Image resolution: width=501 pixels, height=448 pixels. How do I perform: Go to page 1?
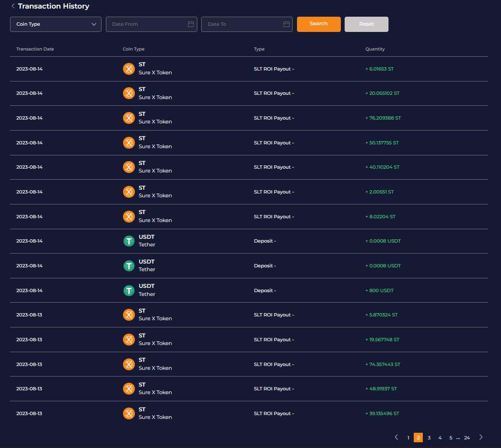pos(408,438)
